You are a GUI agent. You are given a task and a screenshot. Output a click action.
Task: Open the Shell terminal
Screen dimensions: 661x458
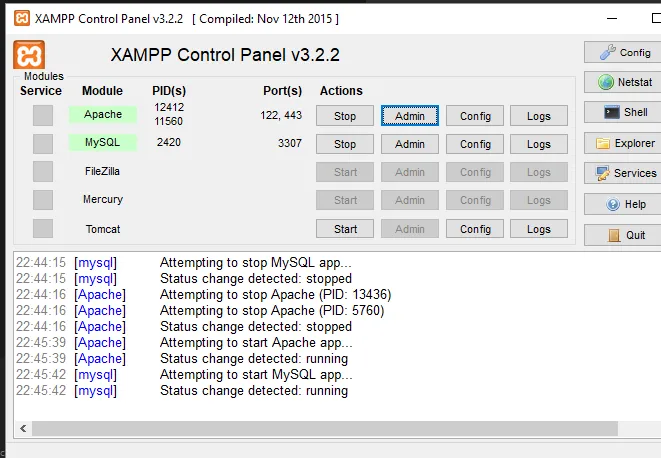pos(622,112)
